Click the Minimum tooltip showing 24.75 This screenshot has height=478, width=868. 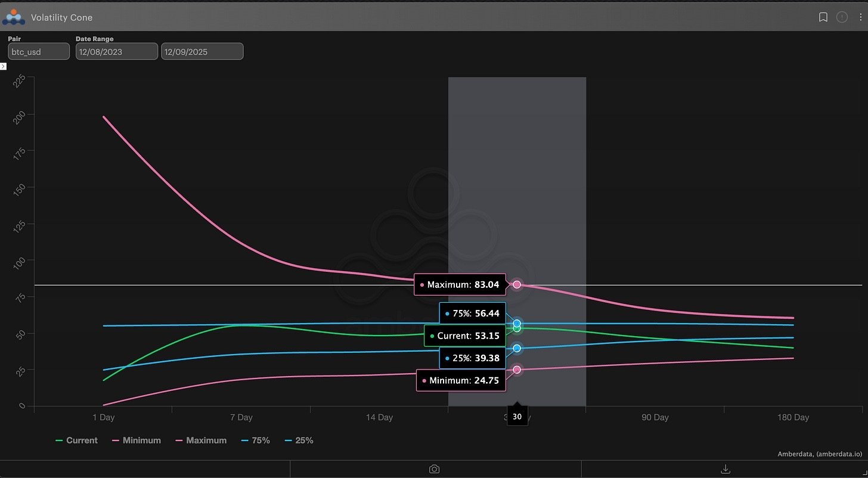pyautogui.click(x=460, y=380)
